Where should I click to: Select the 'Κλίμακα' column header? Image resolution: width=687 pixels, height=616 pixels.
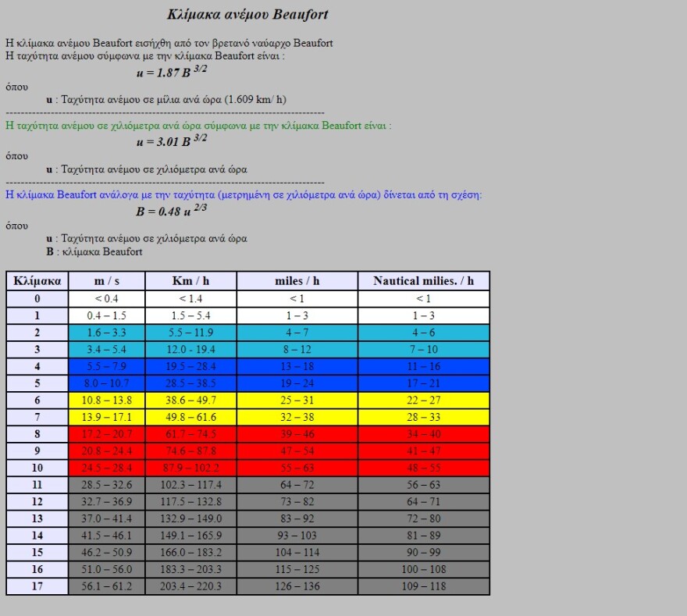click(x=37, y=281)
